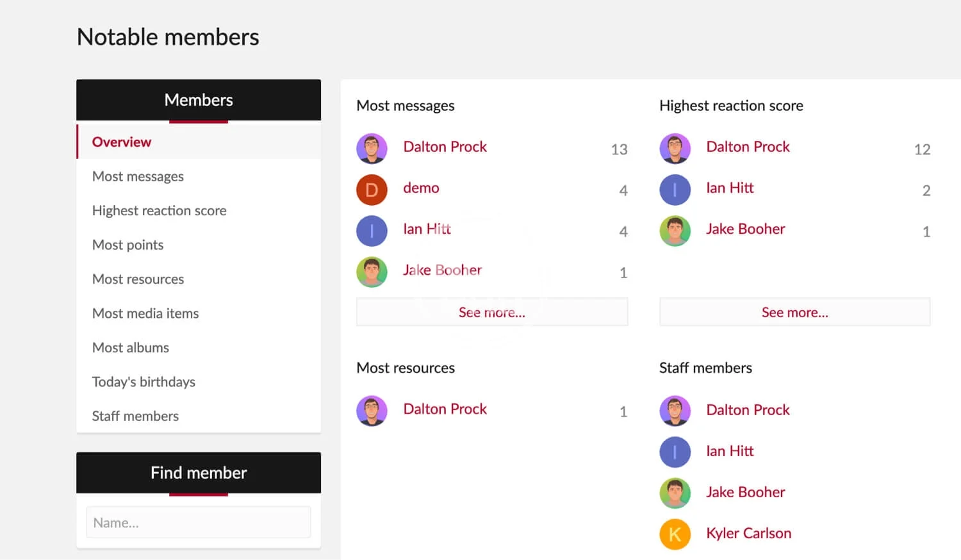
Task: Click Kyler Carlson's yellow K avatar
Action: [675, 534]
